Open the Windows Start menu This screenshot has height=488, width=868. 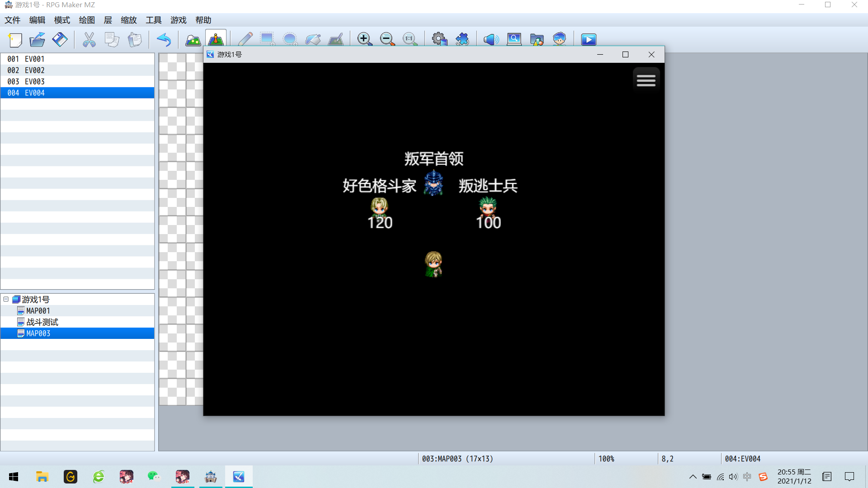coord(14,477)
